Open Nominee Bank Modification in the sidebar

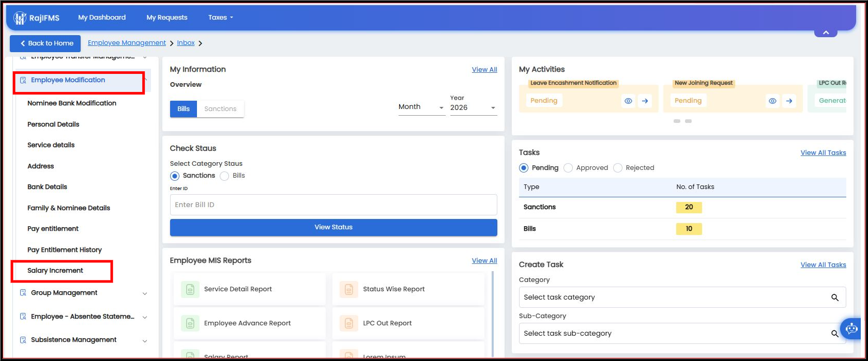72,103
